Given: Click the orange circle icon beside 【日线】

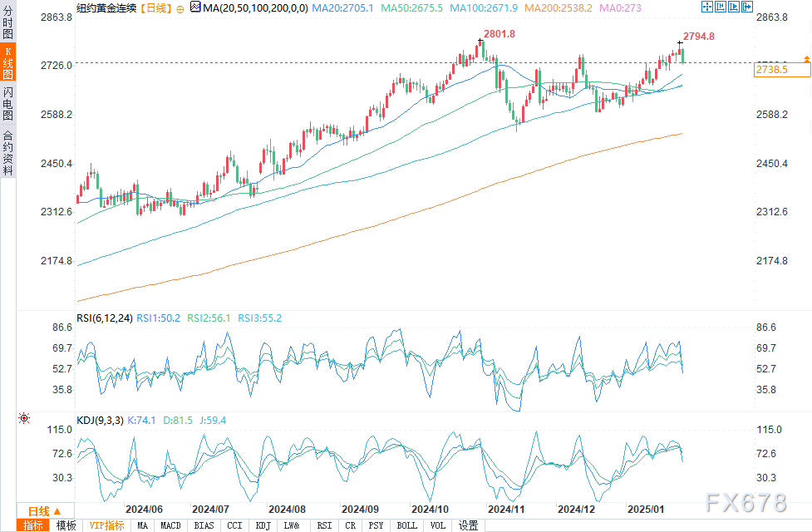Looking at the screenshot, I should click(180, 7).
